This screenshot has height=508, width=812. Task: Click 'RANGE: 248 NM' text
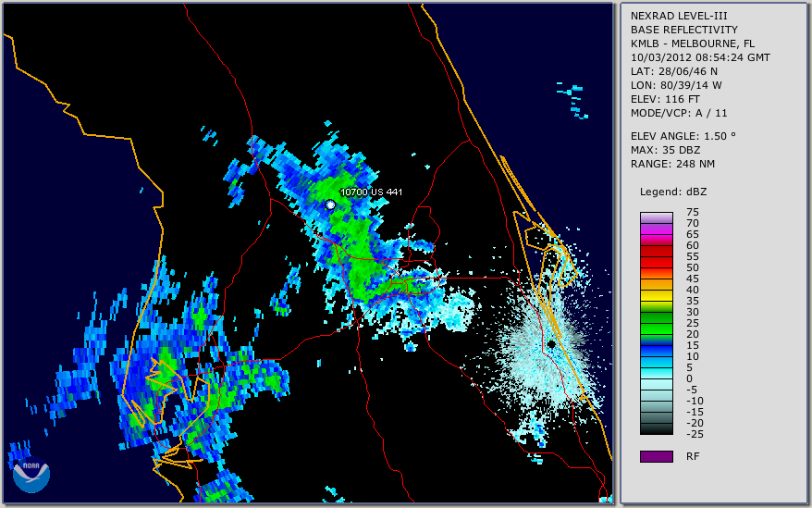click(672, 165)
